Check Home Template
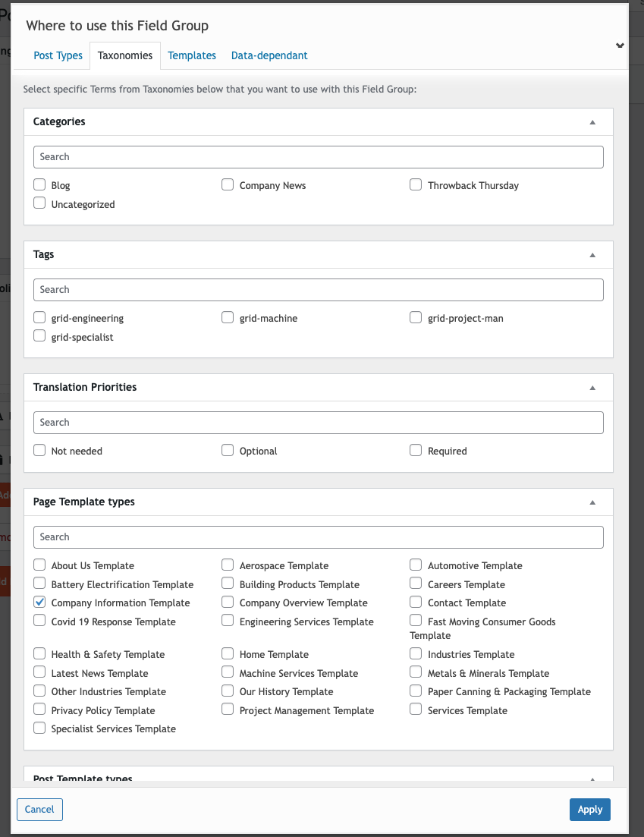The width and height of the screenshot is (644, 837). pos(228,653)
